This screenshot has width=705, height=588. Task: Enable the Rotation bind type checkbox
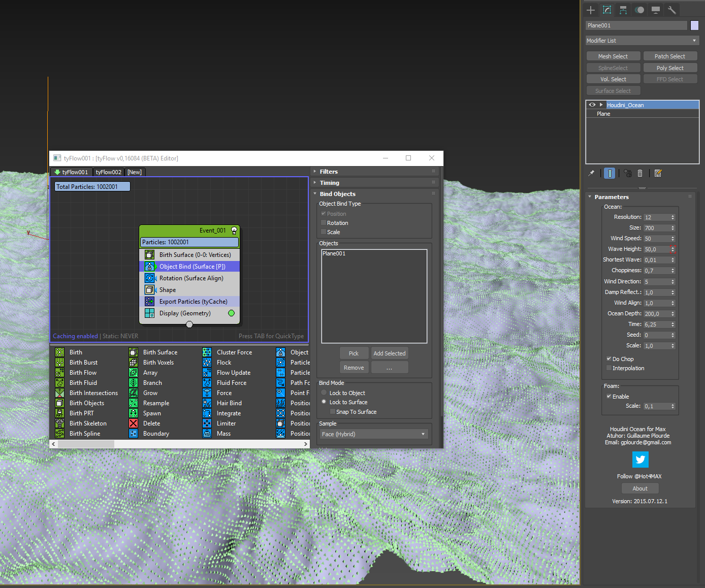[324, 223]
